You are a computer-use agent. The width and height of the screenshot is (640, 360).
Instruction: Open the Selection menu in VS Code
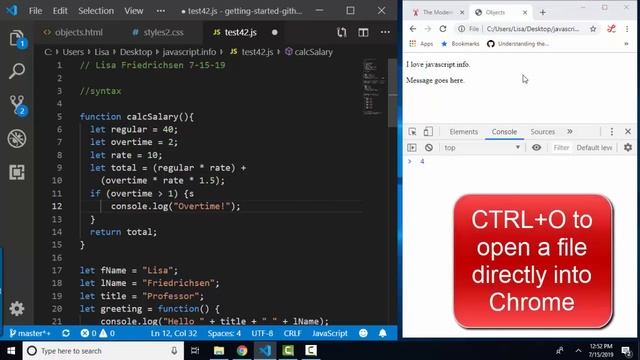coord(96,11)
